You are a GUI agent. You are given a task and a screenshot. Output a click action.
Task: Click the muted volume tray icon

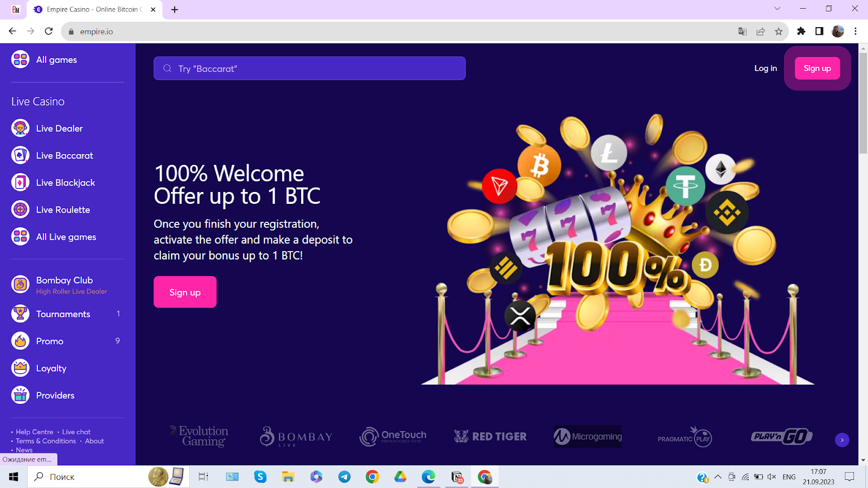point(772,477)
